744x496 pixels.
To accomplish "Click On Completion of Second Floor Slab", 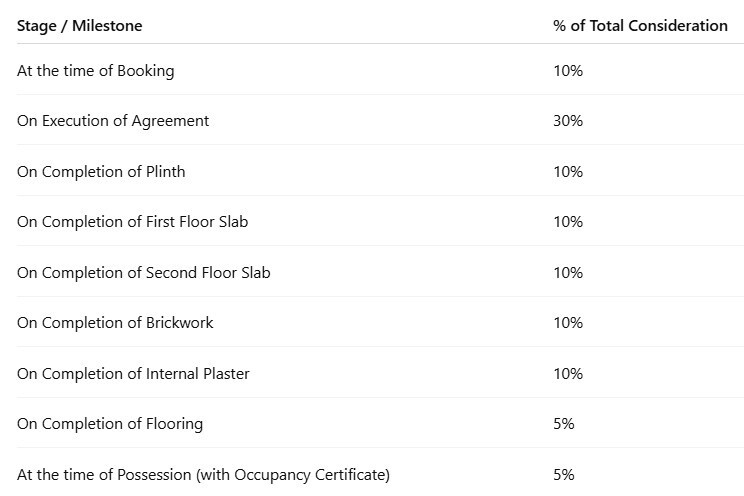I will [x=143, y=272].
